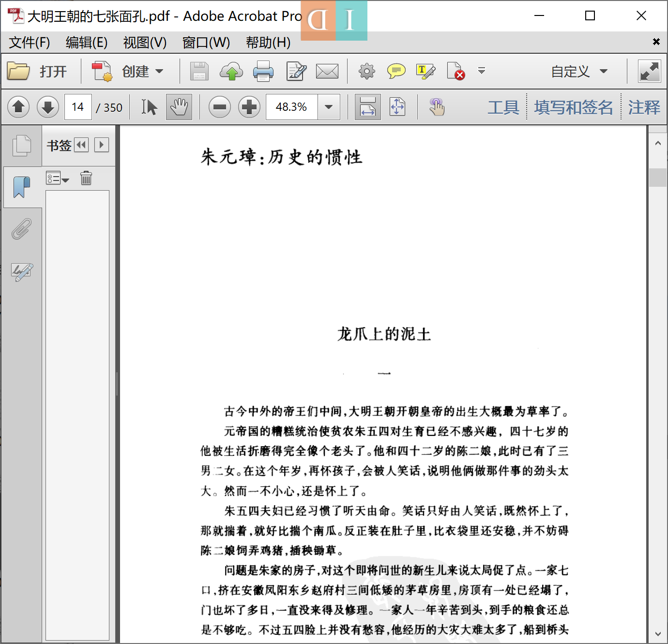Expand the bookmarks pane right arrow
The image size is (668, 644).
coord(102,145)
